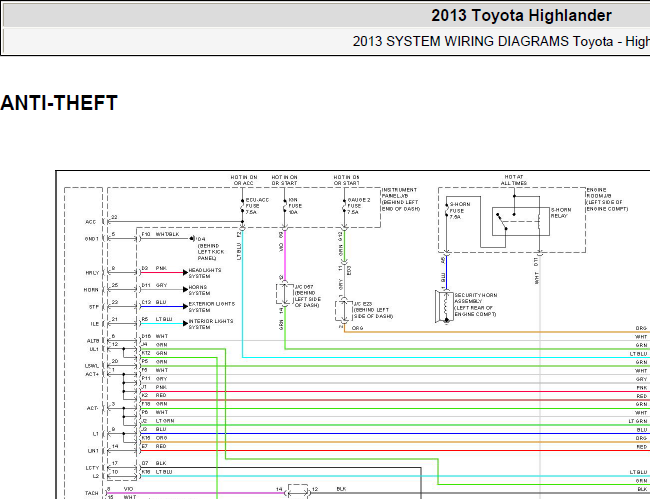Click the 'L1' terminal label
Viewport: 650px width, 499px height.
tap(96, 434)
